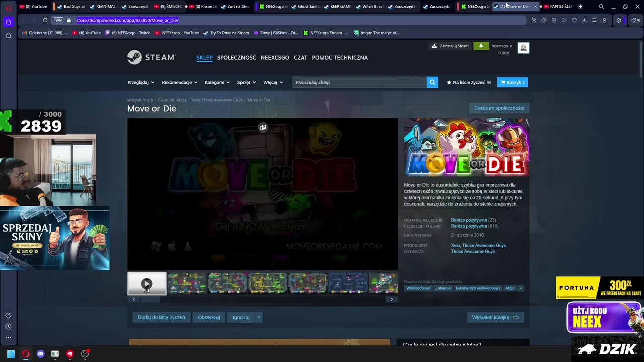Click downloads icon in browser toolbar
Screen dimensions: 644x362
click(584, 20)
